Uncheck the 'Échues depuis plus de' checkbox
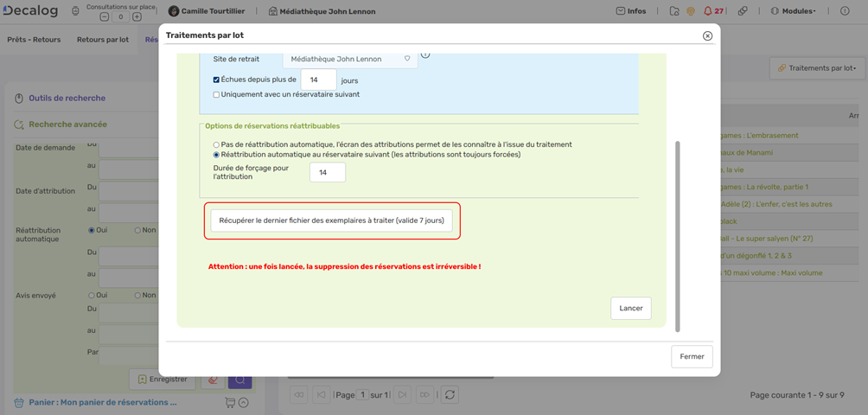Screen dimensions: 868x415 (x=216, y=80)
